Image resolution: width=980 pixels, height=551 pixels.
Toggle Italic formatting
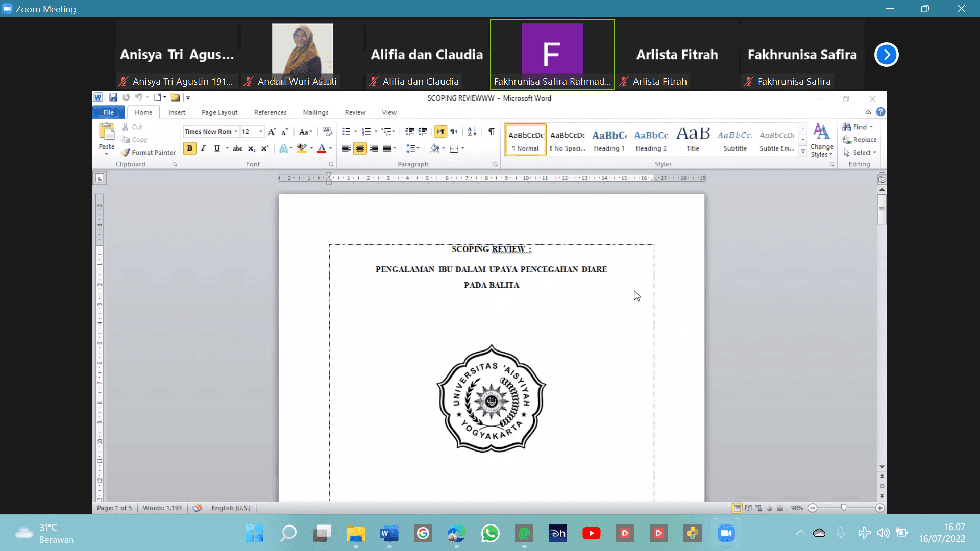203,148
